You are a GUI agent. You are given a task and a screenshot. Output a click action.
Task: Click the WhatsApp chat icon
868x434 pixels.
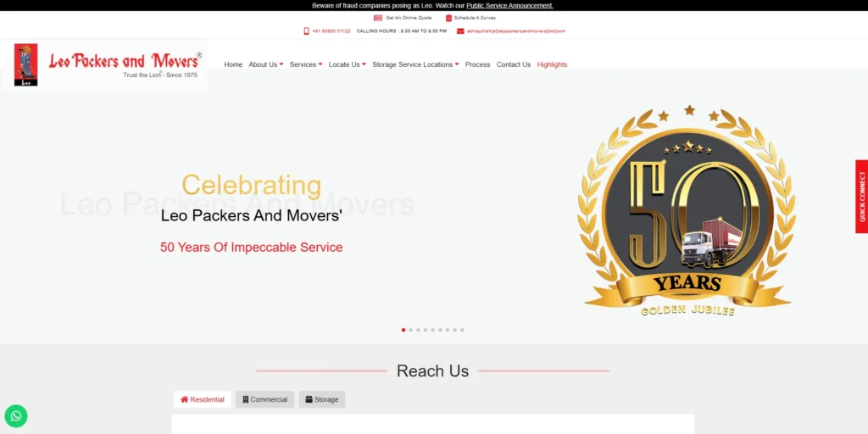(x=16, y=415)
